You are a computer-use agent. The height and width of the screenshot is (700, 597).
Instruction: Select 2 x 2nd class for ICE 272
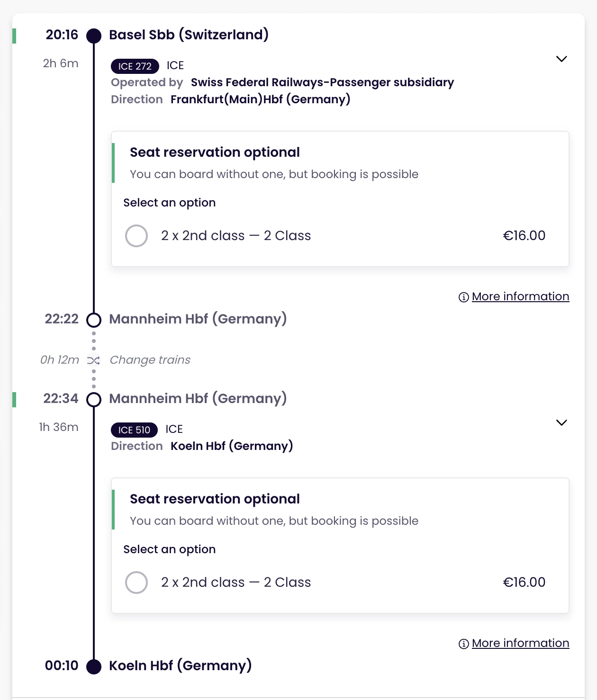(136, 235)
